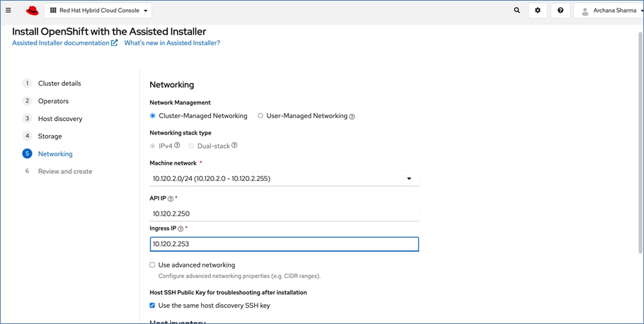This screenshot has width=644, height=324.
Task: Go to the Host discovery step
Action: pos(60,119)
